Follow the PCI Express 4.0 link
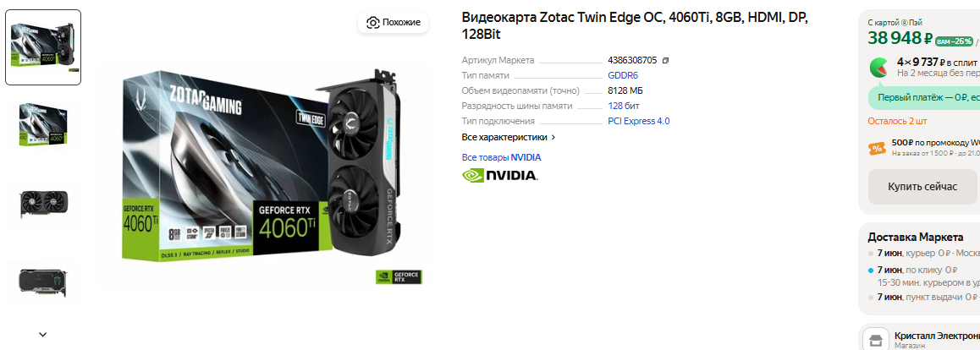 (x=639, y=121)
